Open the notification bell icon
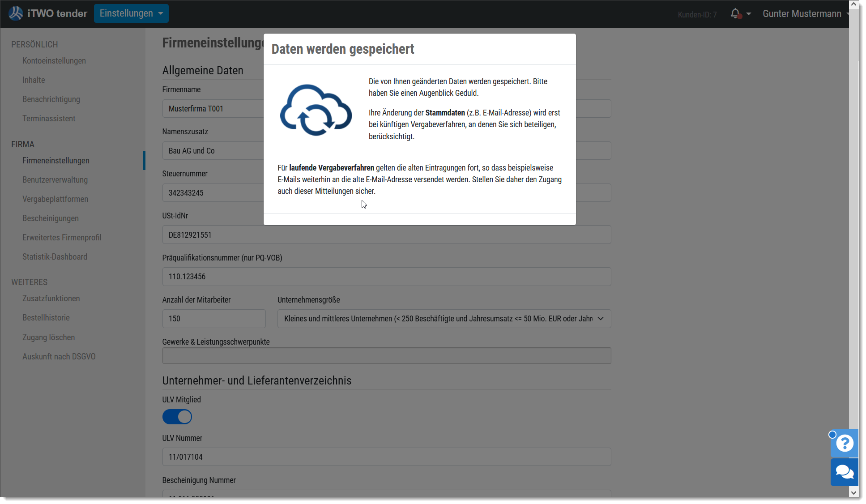Image resolution: width=866 pixels, height=504 pixels. point(735,14)
